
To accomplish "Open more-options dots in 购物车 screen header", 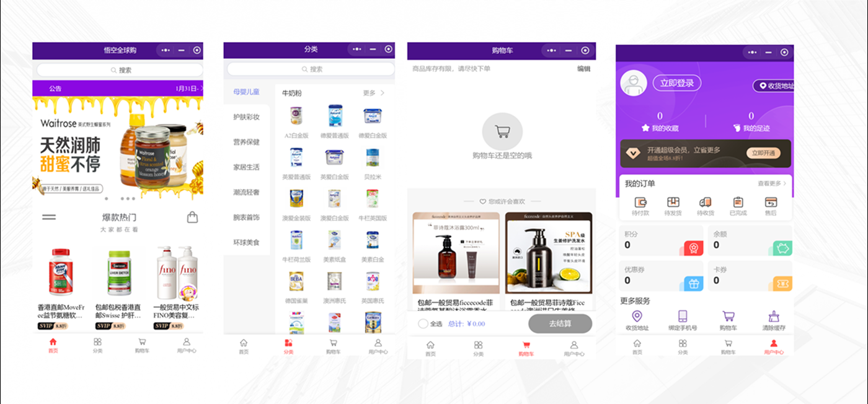I will coord(552,50).
